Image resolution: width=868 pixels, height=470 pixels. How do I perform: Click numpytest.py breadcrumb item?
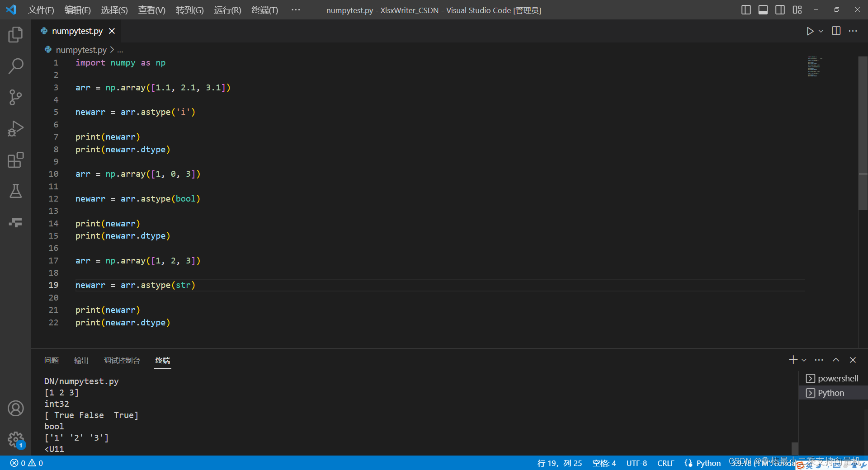(81, 50)
